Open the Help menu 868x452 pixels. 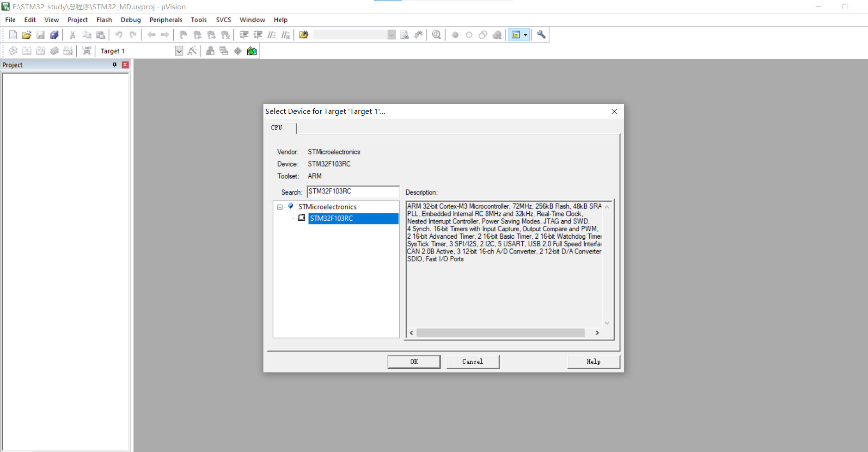281,20
